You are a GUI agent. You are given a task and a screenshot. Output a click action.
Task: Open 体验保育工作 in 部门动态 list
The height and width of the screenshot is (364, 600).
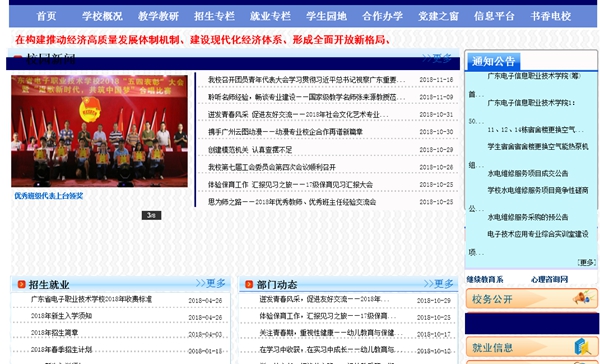tap(328, 316)
